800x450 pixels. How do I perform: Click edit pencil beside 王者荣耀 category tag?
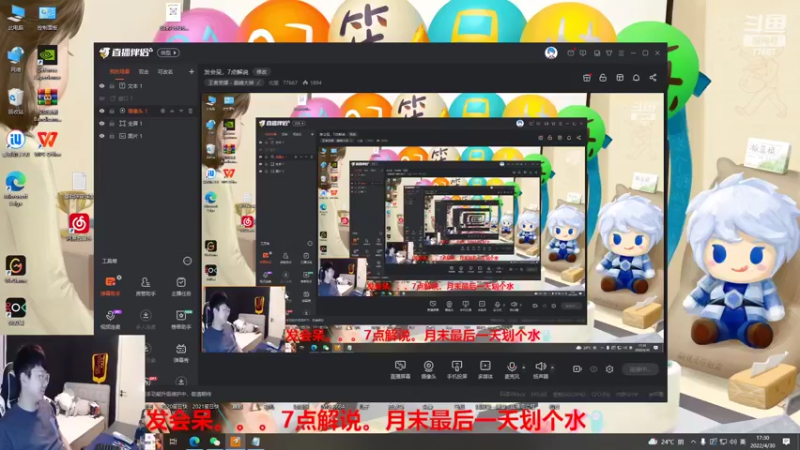pos(259,83)
